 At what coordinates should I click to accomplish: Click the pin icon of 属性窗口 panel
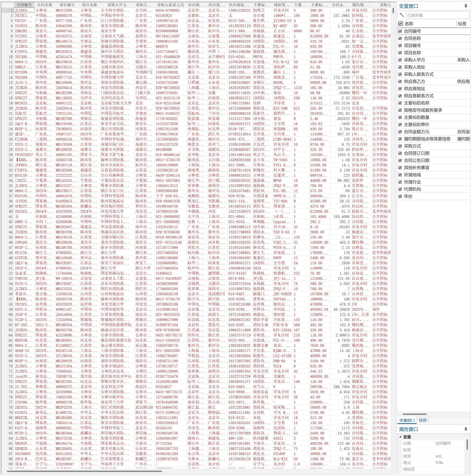click(466, 429)
